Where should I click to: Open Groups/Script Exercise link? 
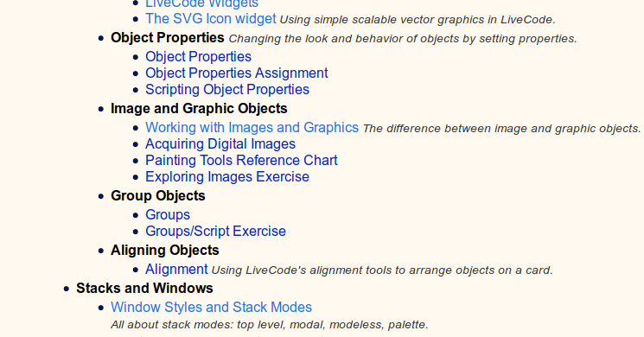point(215,232)
